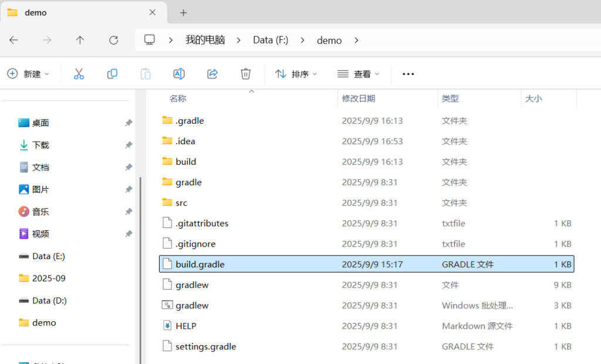This screenshot has width=601, height=364.
Task: Select 下载 in the sidebar
Action: [x=40, y=145]
